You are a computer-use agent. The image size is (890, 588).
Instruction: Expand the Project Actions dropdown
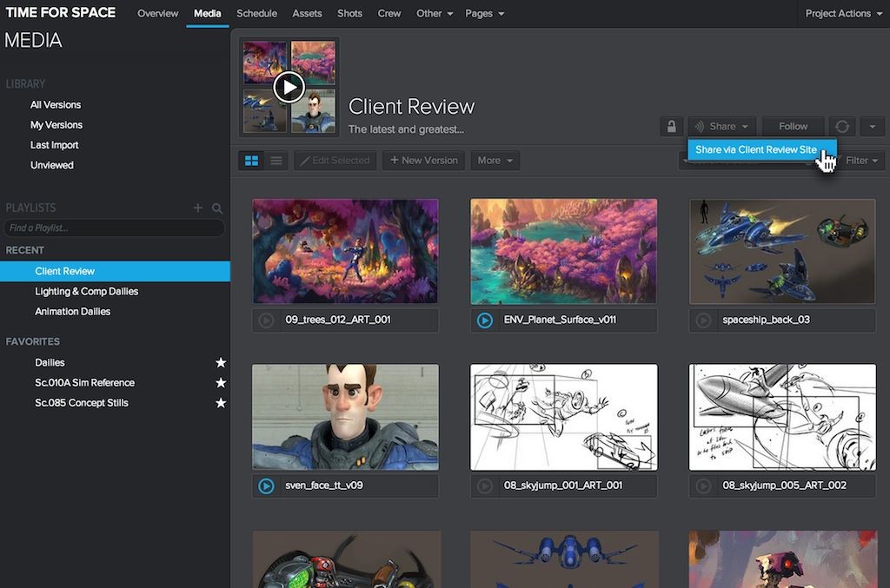(x=843, y=14)
